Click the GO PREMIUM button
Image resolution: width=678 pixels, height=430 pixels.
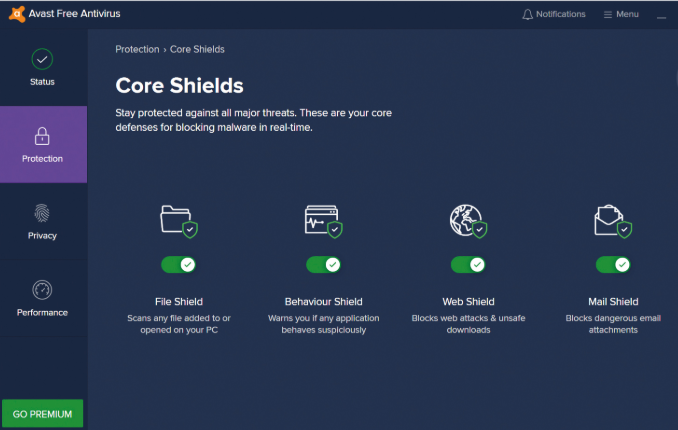[42, 414]
